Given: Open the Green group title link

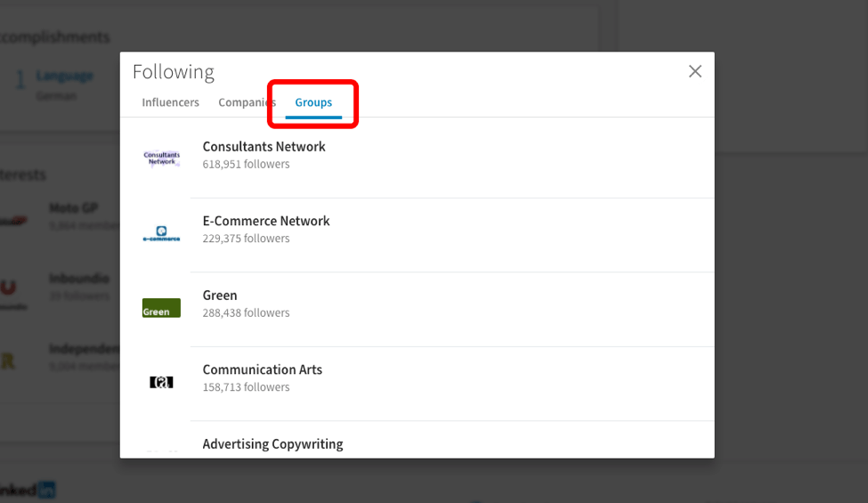Looking at the screenshot, I should click(220, 296).
